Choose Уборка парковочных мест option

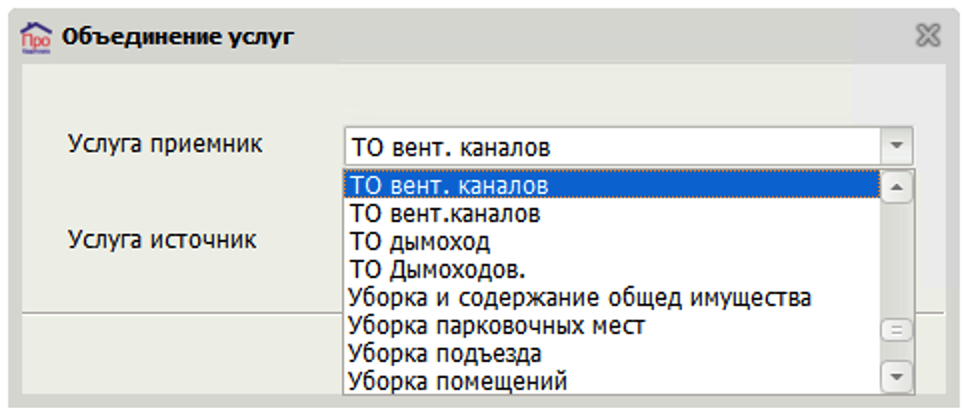612,326
